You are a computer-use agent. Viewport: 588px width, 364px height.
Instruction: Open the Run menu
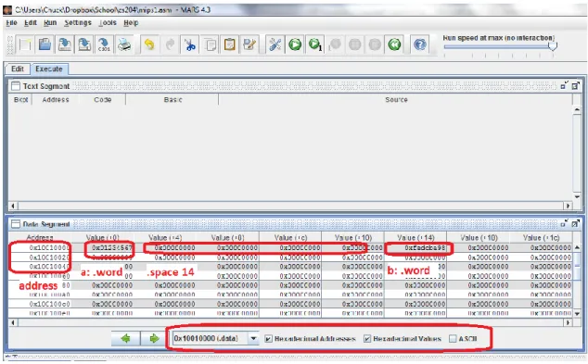point(50,23)
